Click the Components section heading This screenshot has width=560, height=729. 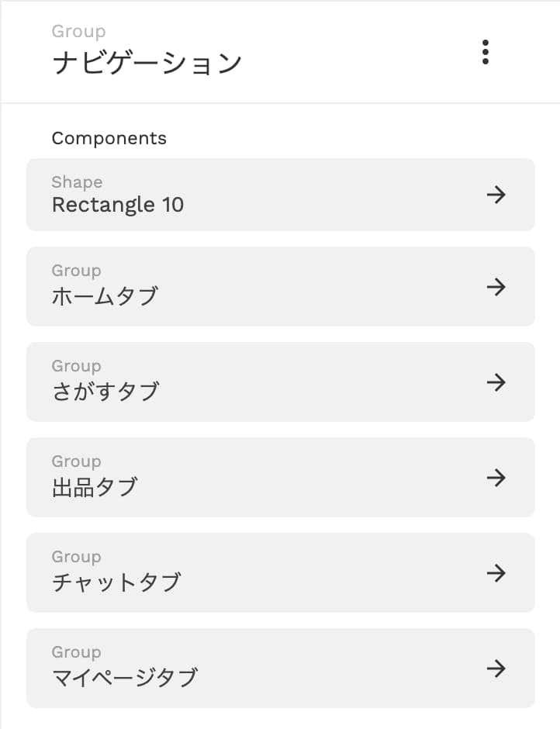point(109,139)
